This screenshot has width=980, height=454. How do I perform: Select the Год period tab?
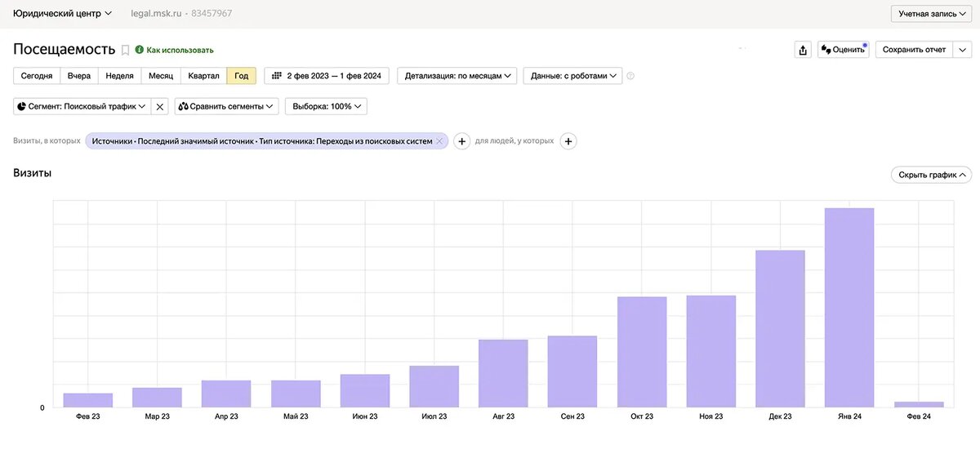[x=242, y=76]
